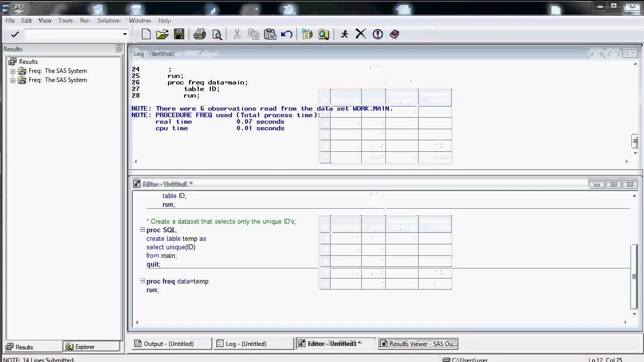Collapse the proc SQL code section
Image resolution: width=644 pixels, height=362 pixels.
tap(142, 230)
